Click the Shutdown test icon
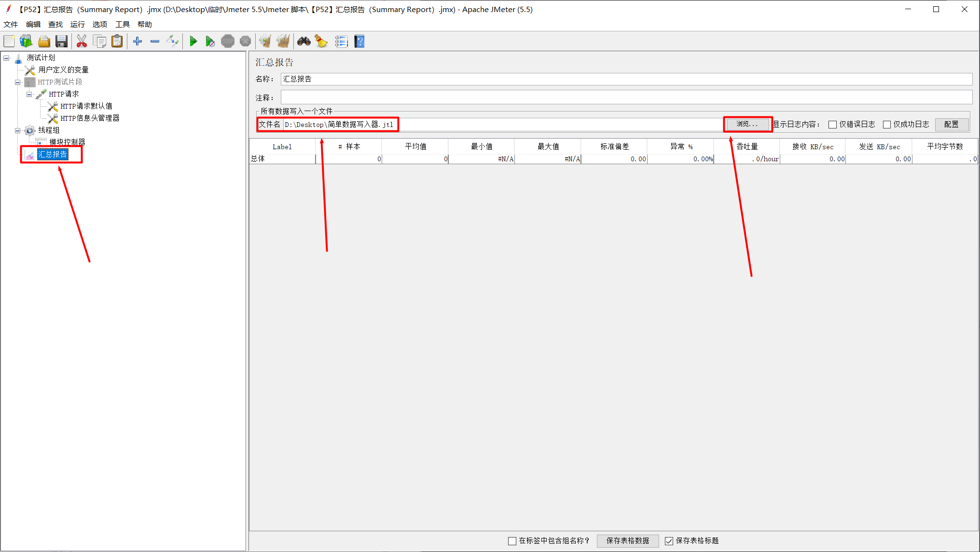 (245, 42)
